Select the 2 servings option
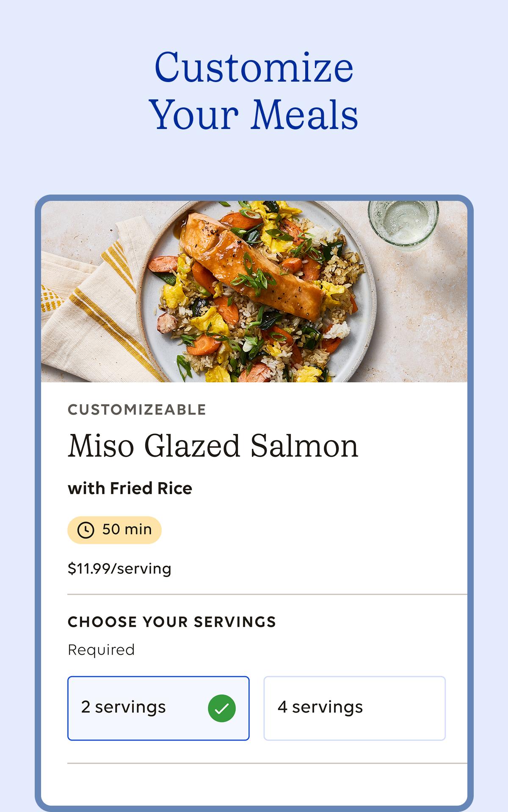The height and width of the screenshot is (812, 508). (158, 708)
